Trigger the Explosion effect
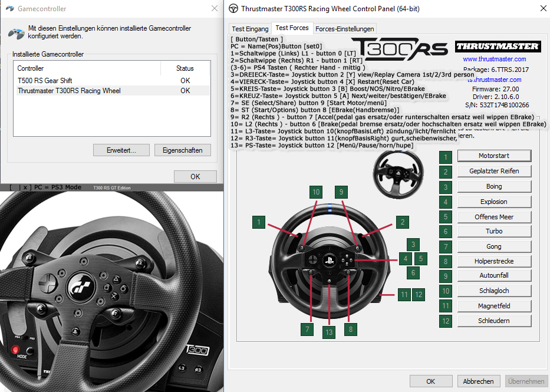The width and height of the screenshot is (550, 392). click(494, 202)
